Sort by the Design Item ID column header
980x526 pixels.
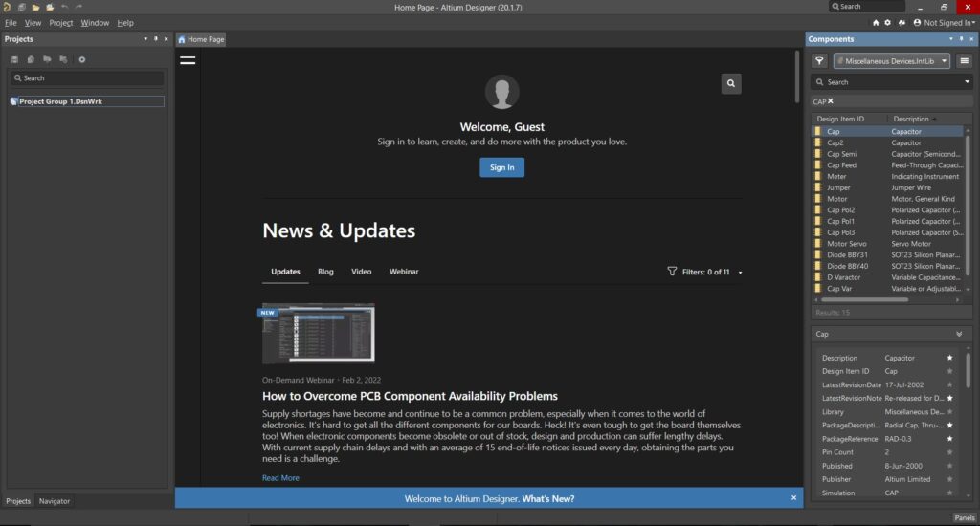840,119
